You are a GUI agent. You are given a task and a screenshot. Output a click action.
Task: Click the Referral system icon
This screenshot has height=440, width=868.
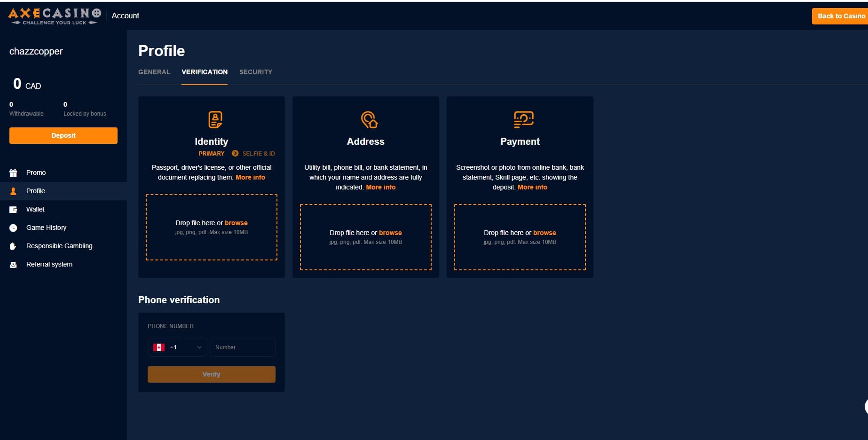[13, 265]
